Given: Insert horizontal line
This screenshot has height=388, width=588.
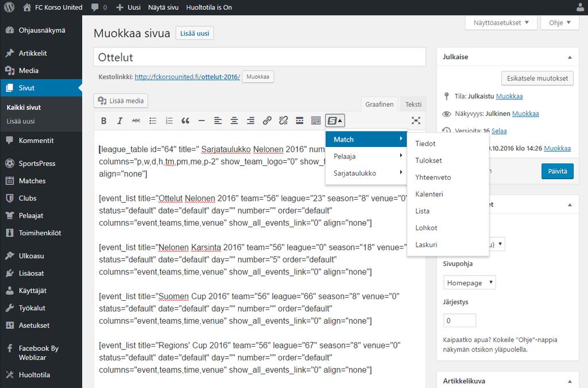Looking at the screenshot, I should click(202, 121).
